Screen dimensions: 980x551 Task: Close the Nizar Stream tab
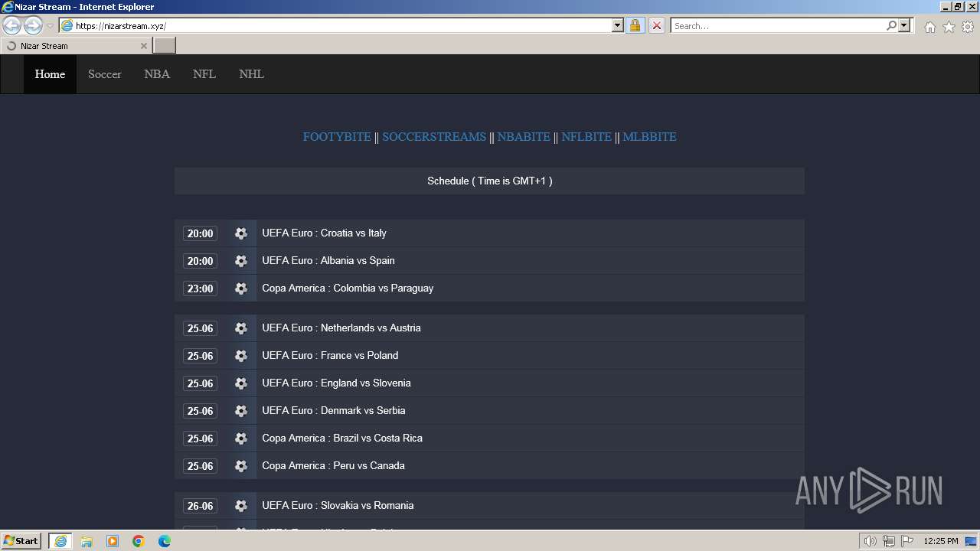[x=143, y=46]
